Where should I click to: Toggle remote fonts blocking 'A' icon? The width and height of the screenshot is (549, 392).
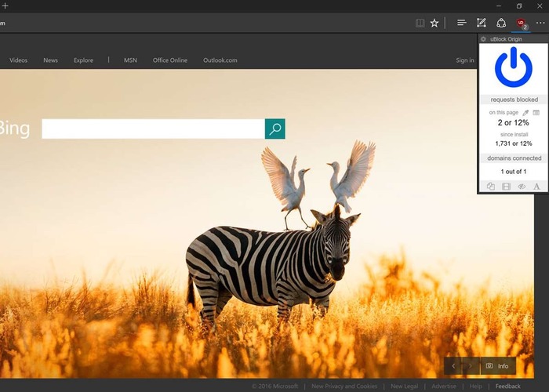[536, 187]
